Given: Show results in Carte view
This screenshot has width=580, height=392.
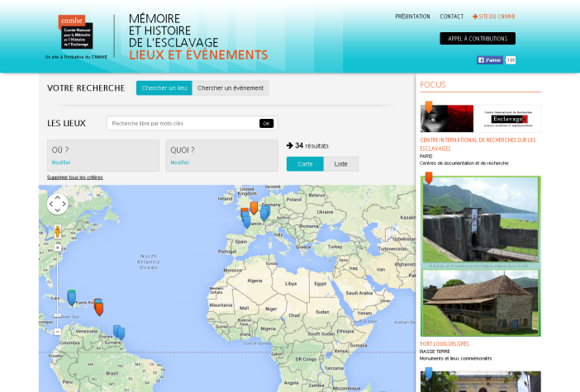Looking at the screenshot, I should pos(305,164).
